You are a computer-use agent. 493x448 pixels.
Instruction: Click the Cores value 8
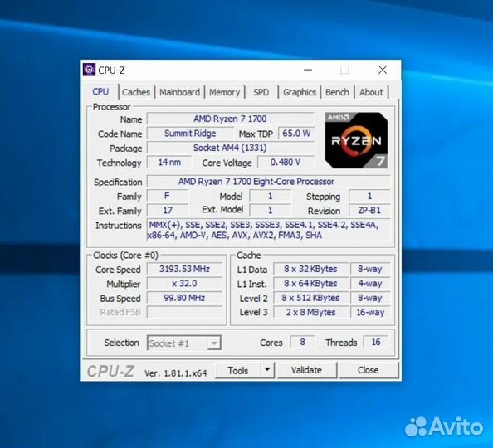[x=302, y=342]
